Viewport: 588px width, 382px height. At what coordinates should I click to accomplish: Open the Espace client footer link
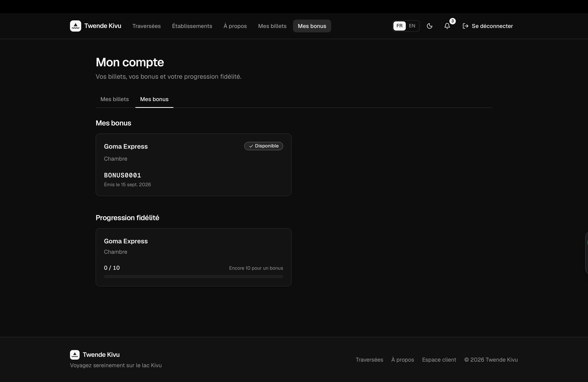[439, 360]
